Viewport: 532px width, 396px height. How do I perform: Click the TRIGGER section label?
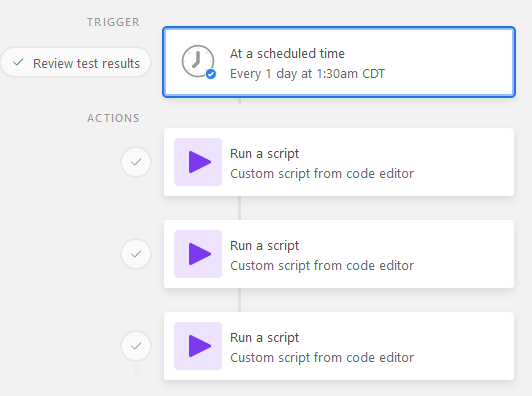point(113,22)
